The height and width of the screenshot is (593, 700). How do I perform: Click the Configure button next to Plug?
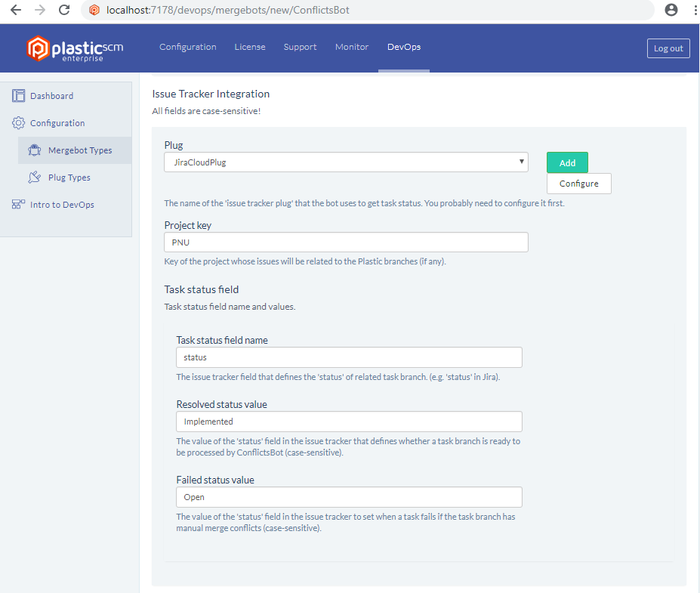[x=579, y=184]
